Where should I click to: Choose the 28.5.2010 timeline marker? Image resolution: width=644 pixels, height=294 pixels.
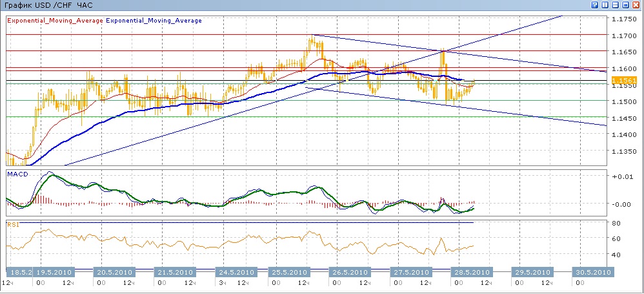click(469, 272)
